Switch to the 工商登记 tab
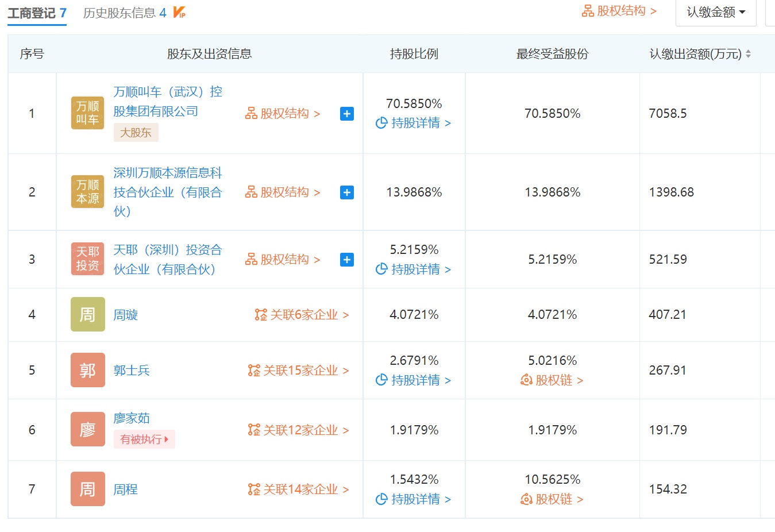This screenshot has height=532, width=775. coord(37,13)
